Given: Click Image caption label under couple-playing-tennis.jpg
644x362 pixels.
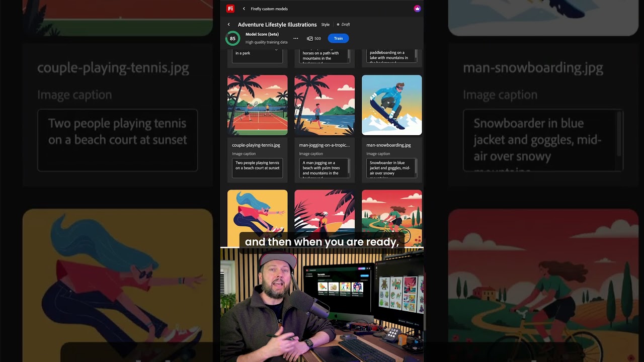Looking at the screenshot, I should [x=244, y=154].
